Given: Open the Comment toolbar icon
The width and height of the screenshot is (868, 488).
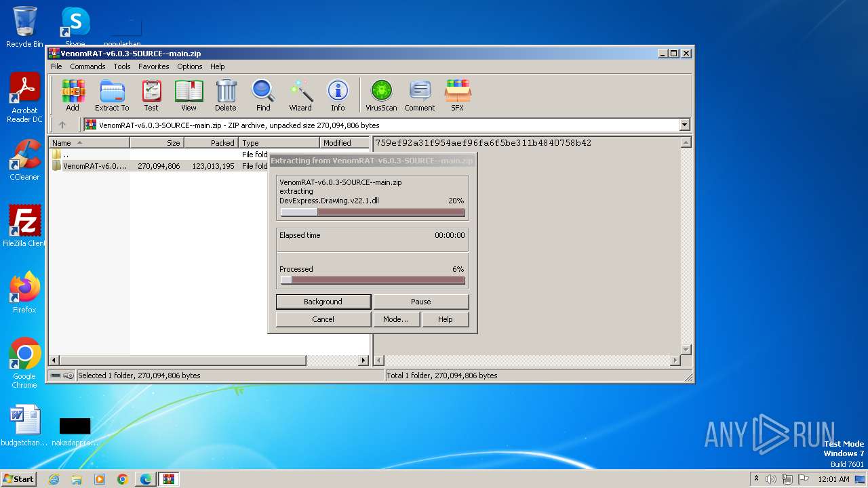Looking at the screenshot, I should 420,95.
